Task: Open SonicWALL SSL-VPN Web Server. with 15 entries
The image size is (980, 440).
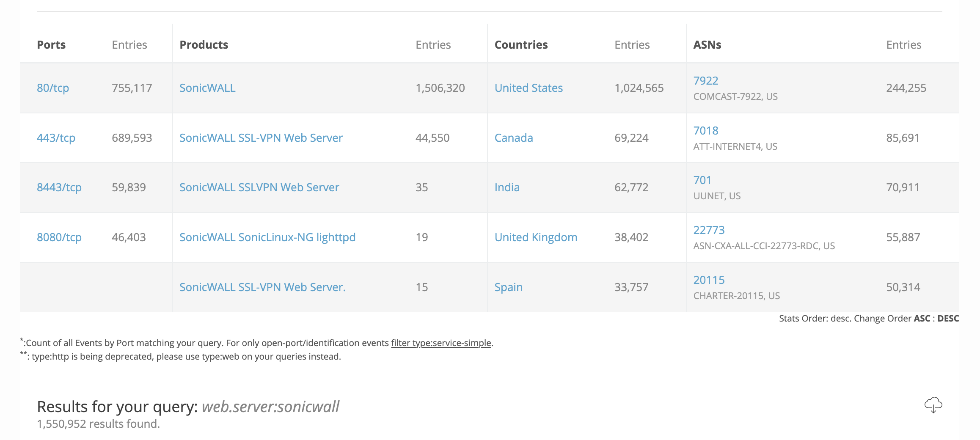Action: pos(262,287)
